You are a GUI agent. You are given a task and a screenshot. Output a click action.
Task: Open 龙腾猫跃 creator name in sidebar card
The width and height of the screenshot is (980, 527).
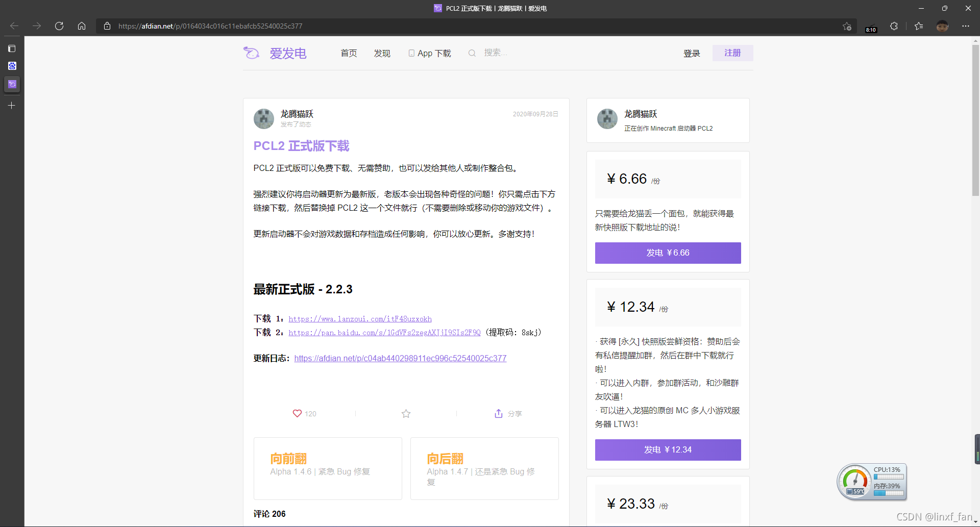tap(641, 114)
